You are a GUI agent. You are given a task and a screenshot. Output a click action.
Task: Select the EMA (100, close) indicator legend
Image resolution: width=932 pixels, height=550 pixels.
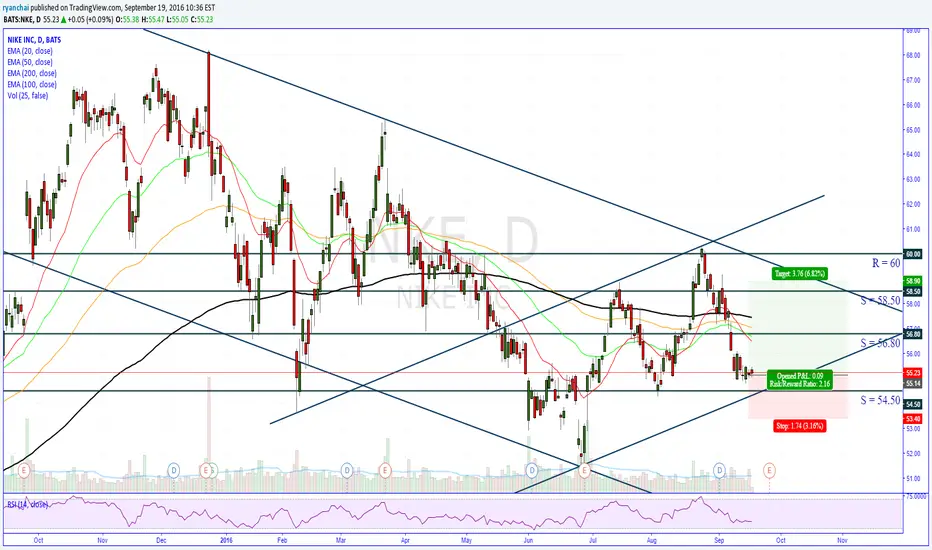tap(32, 84)
